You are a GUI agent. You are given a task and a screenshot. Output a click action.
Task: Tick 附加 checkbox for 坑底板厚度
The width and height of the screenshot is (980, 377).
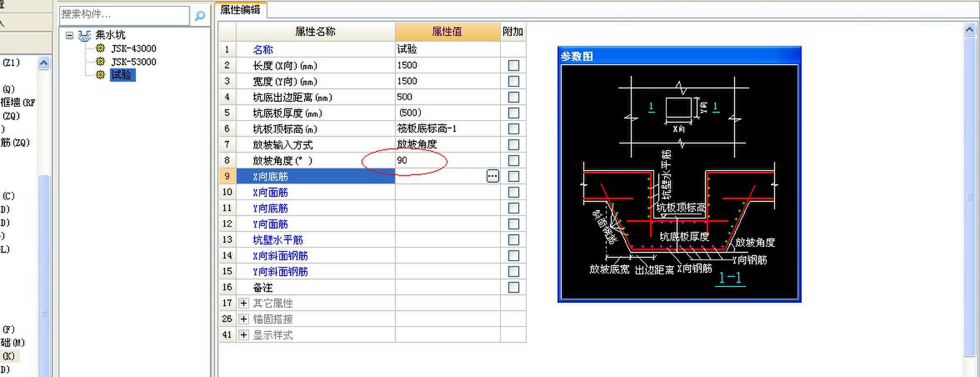[513, 113]
